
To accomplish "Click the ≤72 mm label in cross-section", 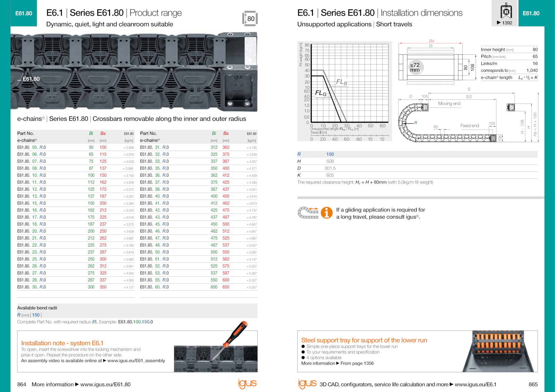I will point(415,67).
